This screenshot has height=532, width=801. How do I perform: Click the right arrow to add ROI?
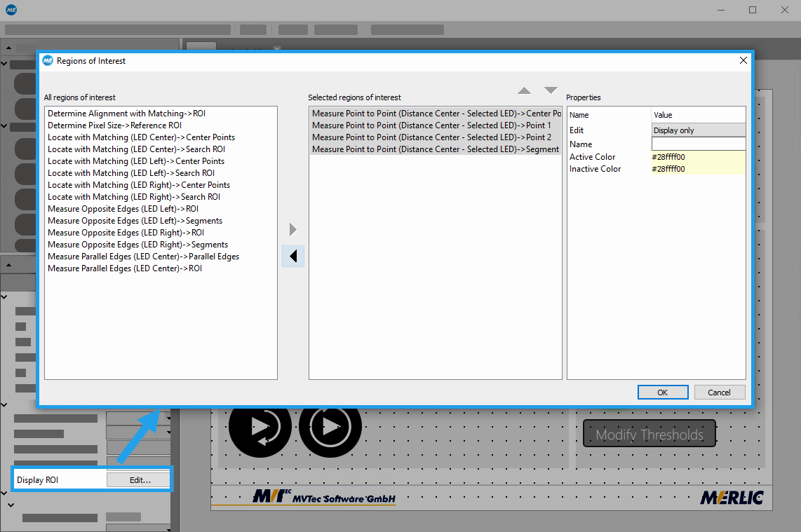pos(293,230)
